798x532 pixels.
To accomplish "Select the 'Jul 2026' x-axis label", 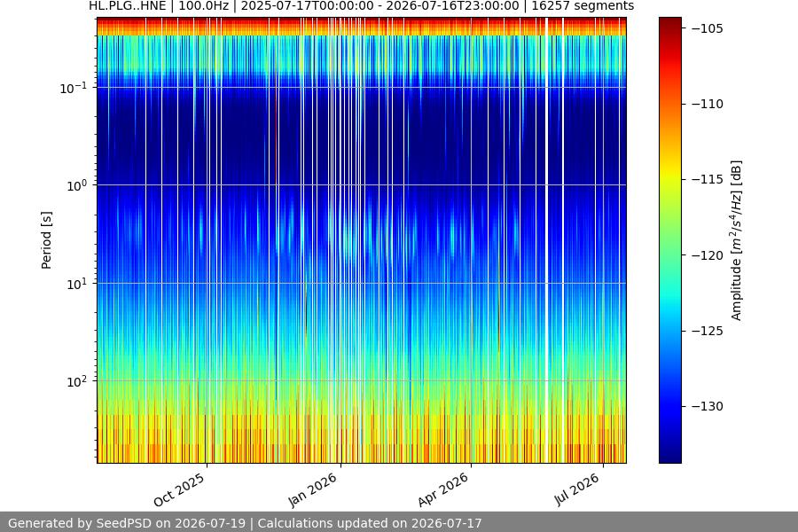I will pos(577,489).
